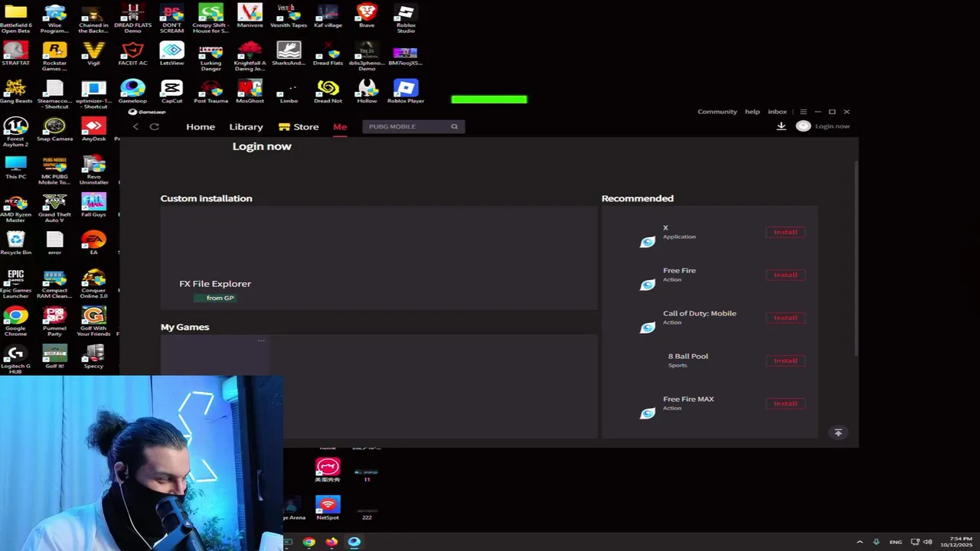Open the AnyDesk desktop icon
This screenshot has width=980, height=551.
[93, 130]
